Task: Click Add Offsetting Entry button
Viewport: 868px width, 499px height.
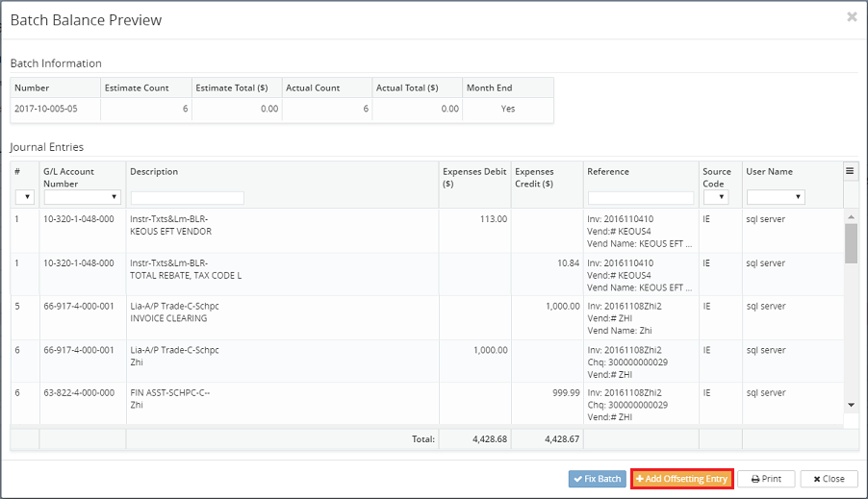Action: 682,479
